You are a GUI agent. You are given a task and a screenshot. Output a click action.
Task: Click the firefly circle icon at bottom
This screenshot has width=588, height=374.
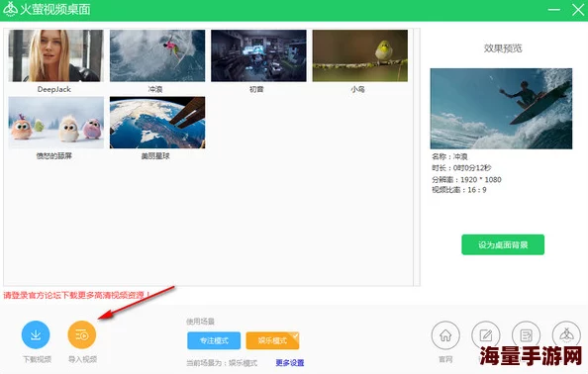pyautogui.click(x=566, y=335)
